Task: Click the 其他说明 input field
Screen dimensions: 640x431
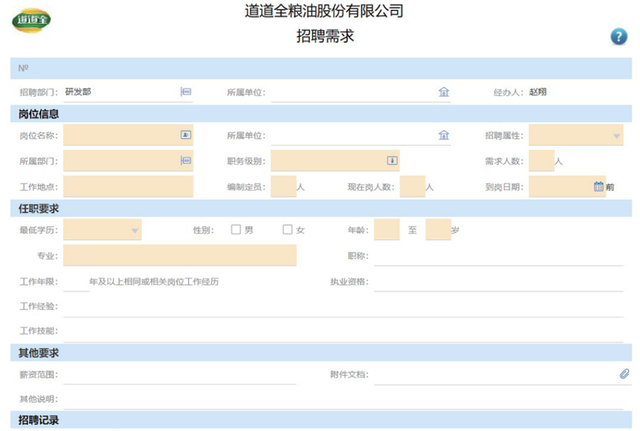Action: 343,400
